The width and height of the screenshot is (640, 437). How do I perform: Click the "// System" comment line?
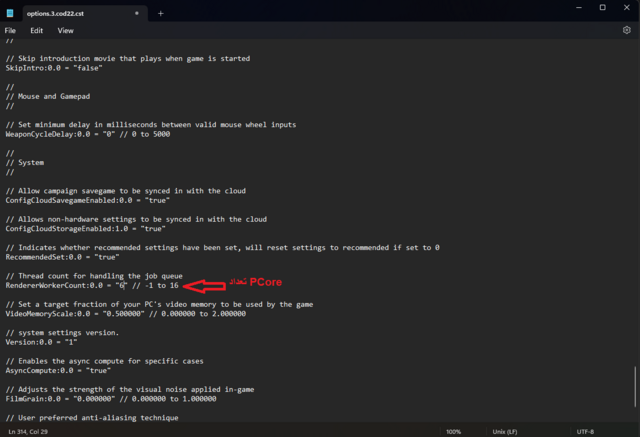(24, 162)
